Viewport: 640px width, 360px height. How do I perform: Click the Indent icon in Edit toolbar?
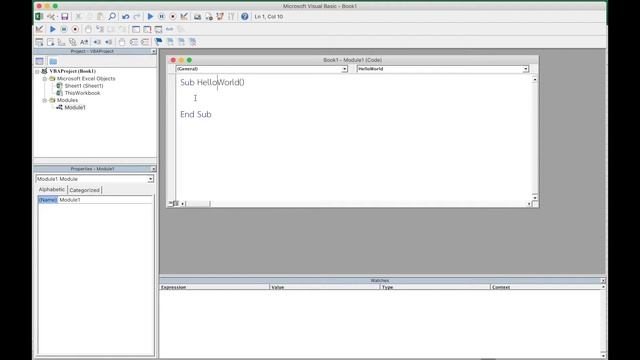pyautogui.click(x=97, y=42)
